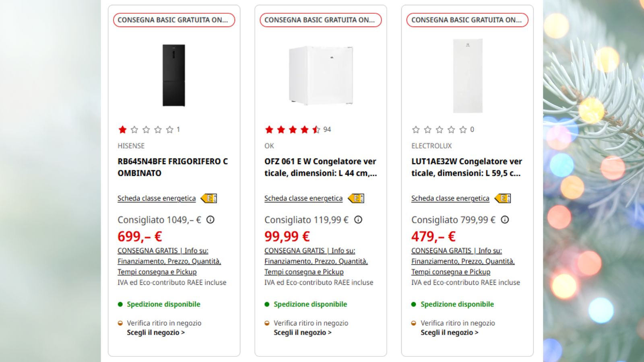644x362 pixels.
Task: Expand Scegli il negozio for Electrolux freezer
Action: pyautogui.click(x=450, y=333)
